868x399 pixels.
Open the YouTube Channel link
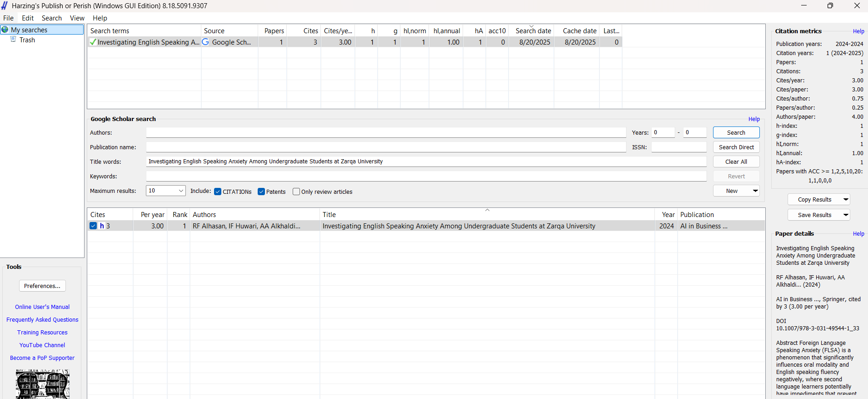point(42,345)
